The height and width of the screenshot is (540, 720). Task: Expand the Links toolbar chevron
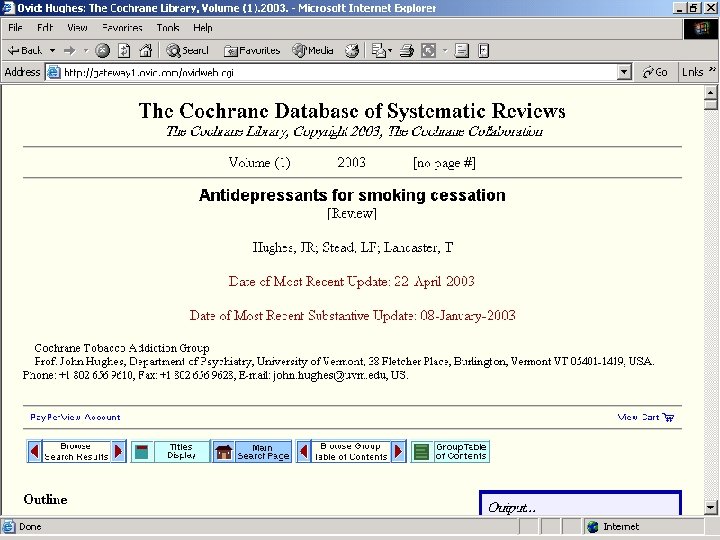[x=712, y=69]
